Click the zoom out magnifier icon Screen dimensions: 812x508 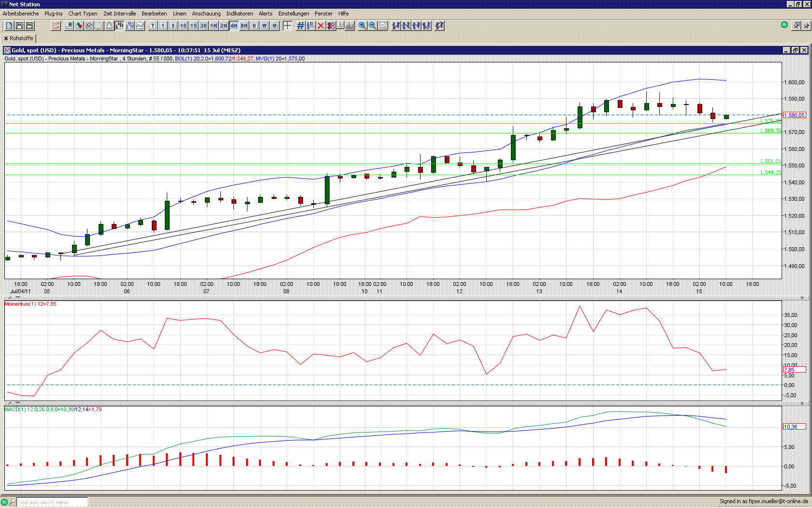[x=373, y=26]
